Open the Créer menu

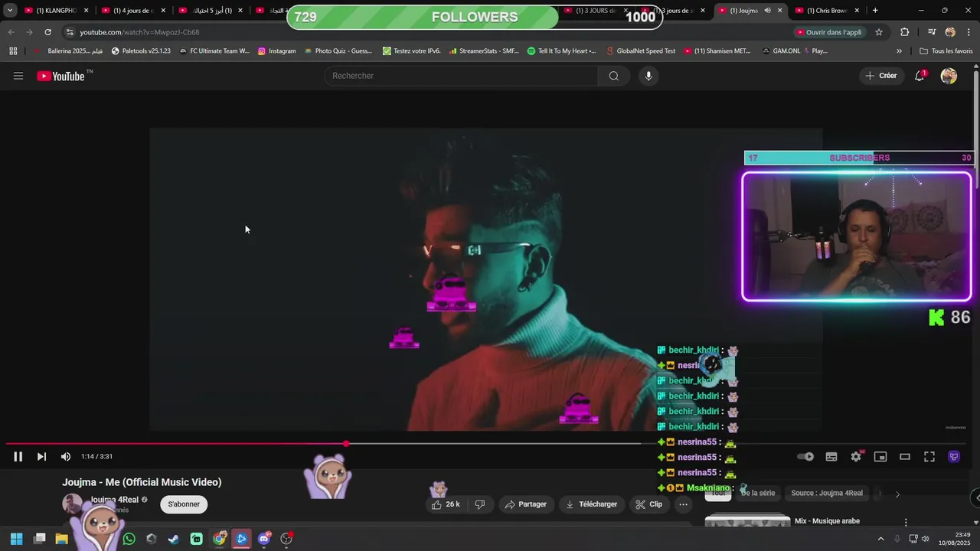pyautogui.click(x=881, y=76)
